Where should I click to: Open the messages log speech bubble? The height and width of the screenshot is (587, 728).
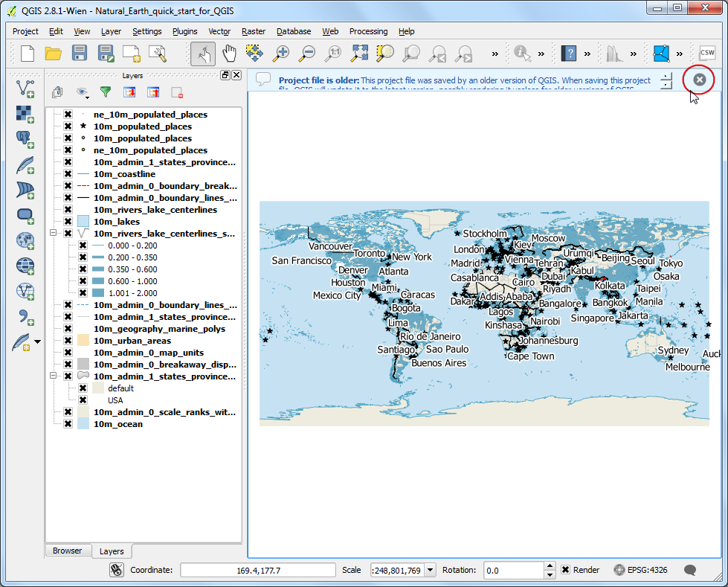pyautogui.click(x=690, y=570)
